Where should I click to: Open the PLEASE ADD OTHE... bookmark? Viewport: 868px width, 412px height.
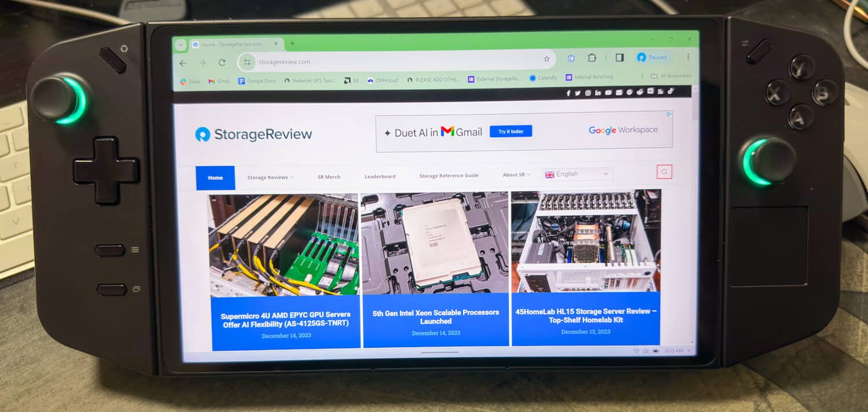[433, 80]
